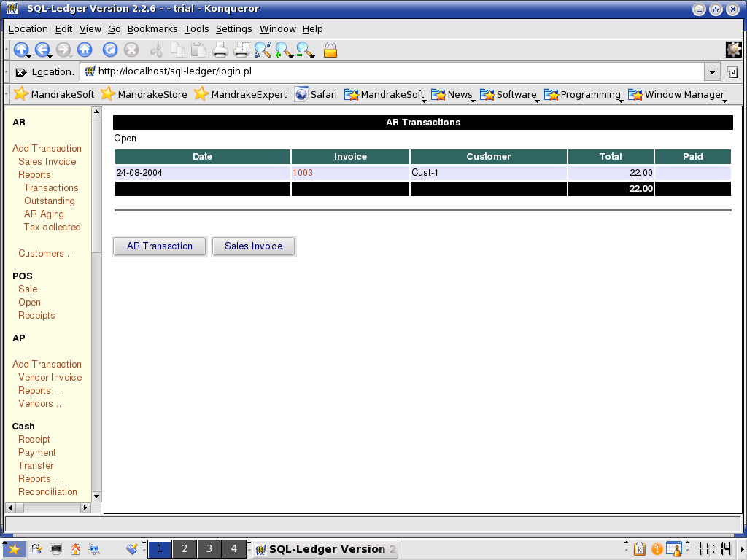
Task: Click the sidebar vertical scrollbar down arrow
Action: tap(96, 495)
